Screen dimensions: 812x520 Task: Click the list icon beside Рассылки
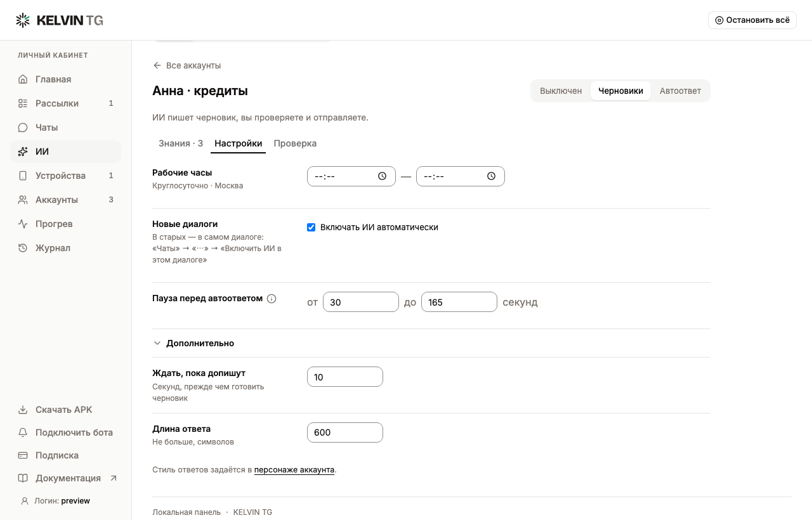(x=23, y=103)
